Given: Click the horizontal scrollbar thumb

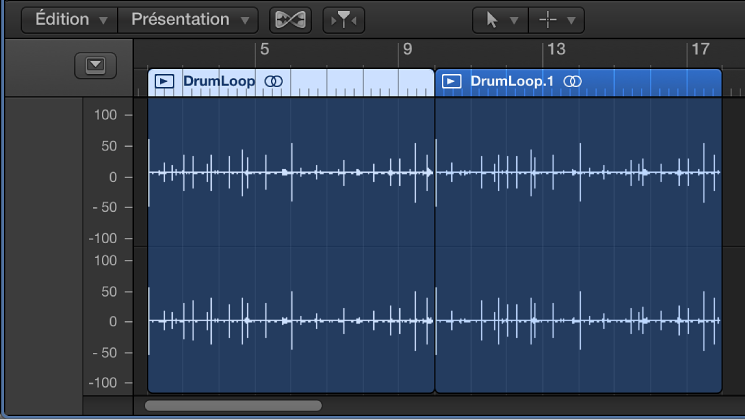Looking at the screenshot, I should [x=233, y=406].
